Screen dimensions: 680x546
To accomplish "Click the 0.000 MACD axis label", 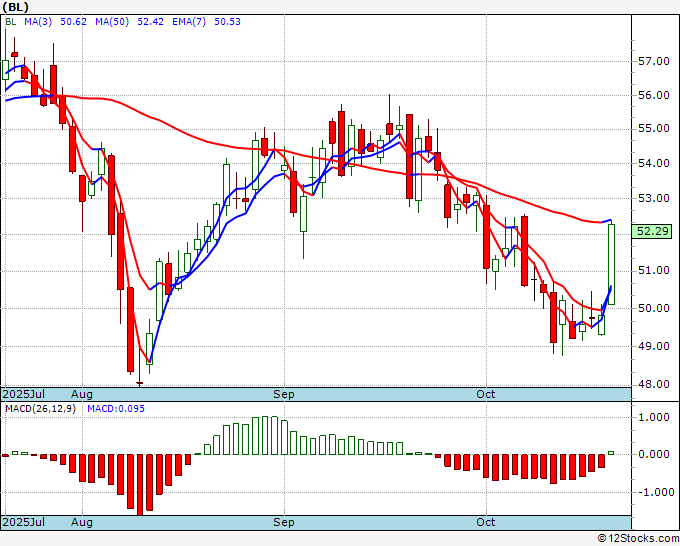I will tap(654, 454).
